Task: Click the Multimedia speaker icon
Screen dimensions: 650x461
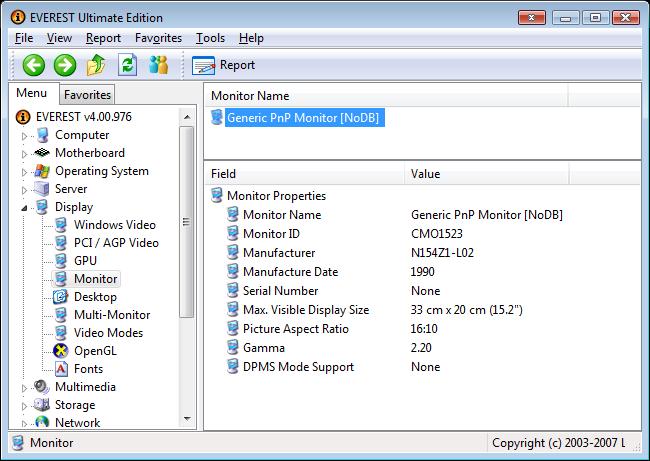Action: pos(42,387)
